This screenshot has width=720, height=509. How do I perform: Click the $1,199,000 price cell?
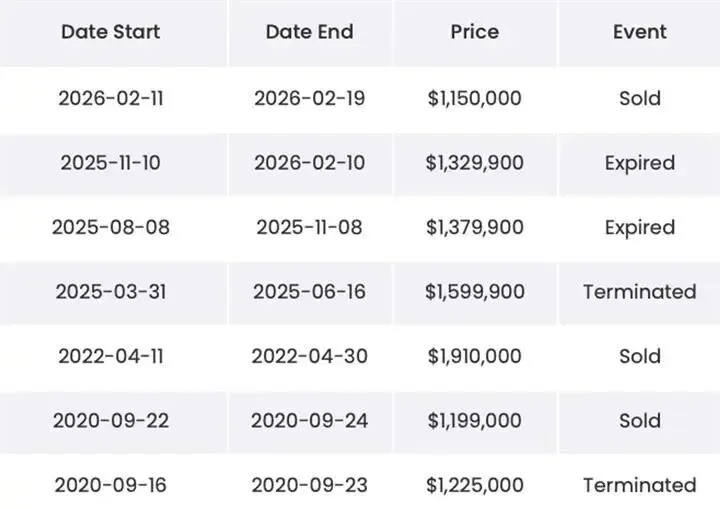(x=474, y=421)
